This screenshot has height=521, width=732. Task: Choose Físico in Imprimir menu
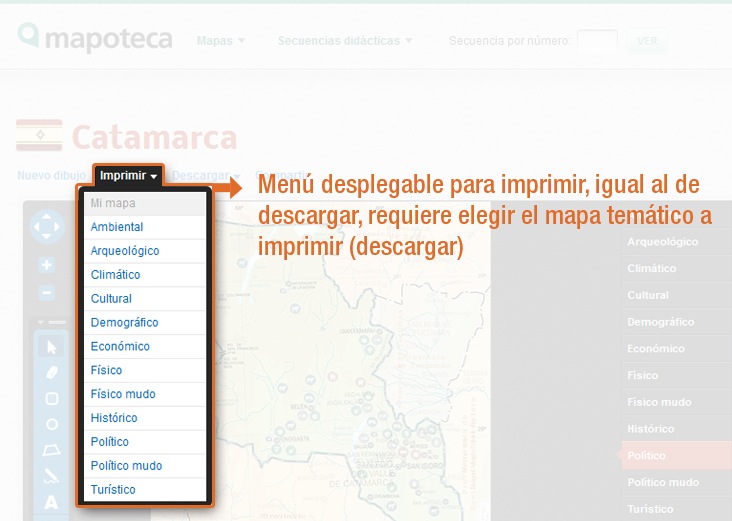point(145,370)
